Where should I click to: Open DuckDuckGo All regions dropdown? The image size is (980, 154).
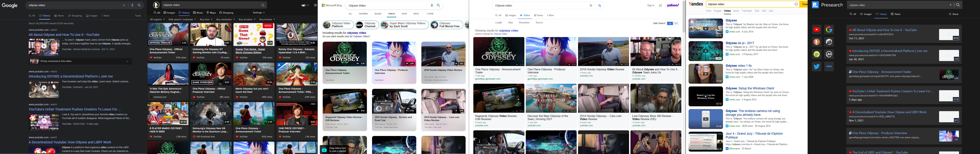pyautogui.click(x=157, y=19)
